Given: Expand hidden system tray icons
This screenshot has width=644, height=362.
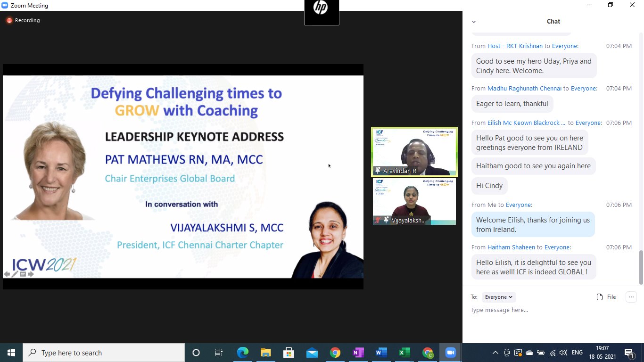Looking at the screenshot, I should coord(495,353).
